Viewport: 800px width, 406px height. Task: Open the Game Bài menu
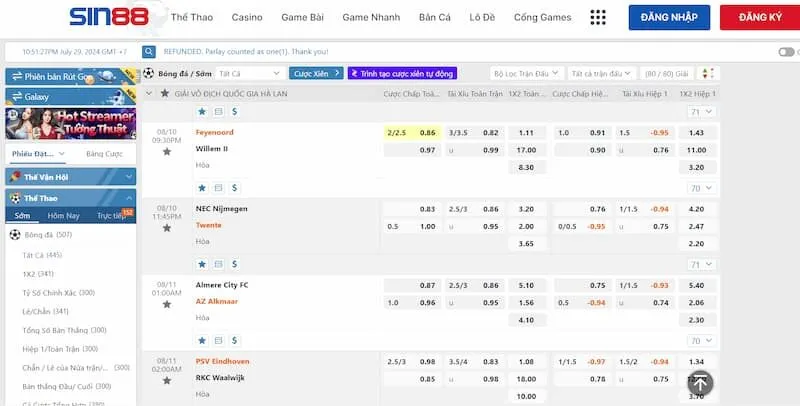[303, 17]
